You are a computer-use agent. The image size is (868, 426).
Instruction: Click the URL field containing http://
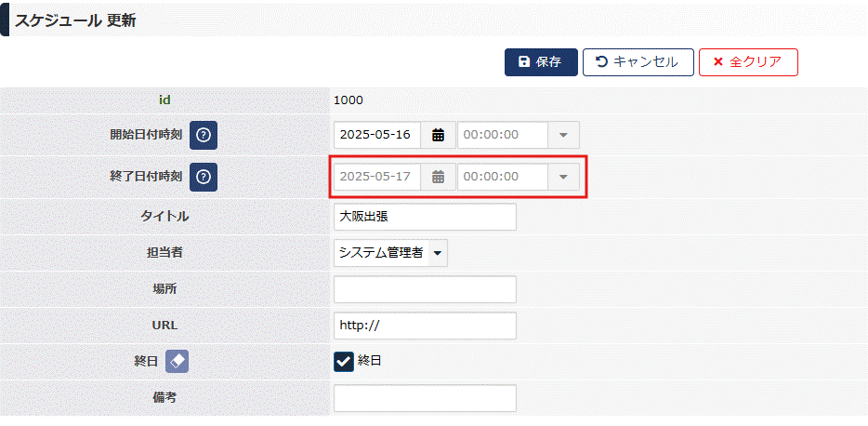pyautogui.click(x=425, y=326)
